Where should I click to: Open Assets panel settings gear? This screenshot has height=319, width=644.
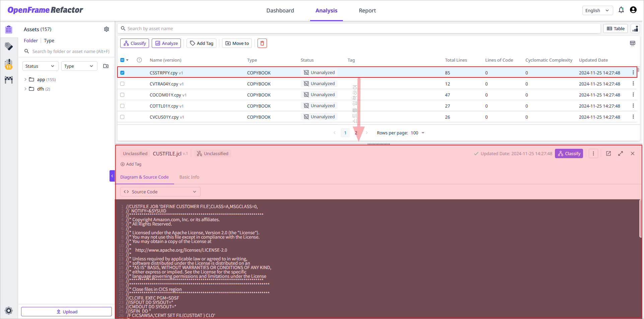[x=106, y=29]
